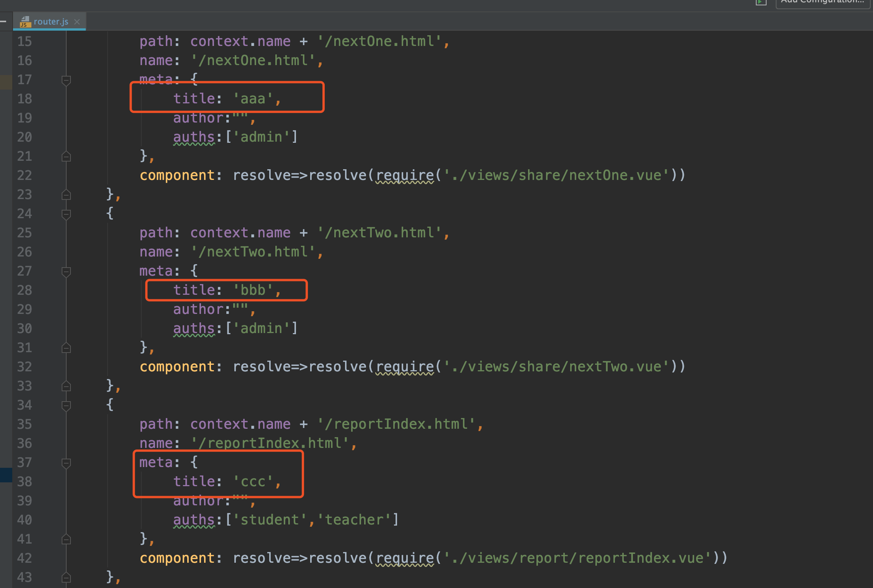The image size is (873, 588).
Task: Select the router.js file tab
Action: [51, 22]
